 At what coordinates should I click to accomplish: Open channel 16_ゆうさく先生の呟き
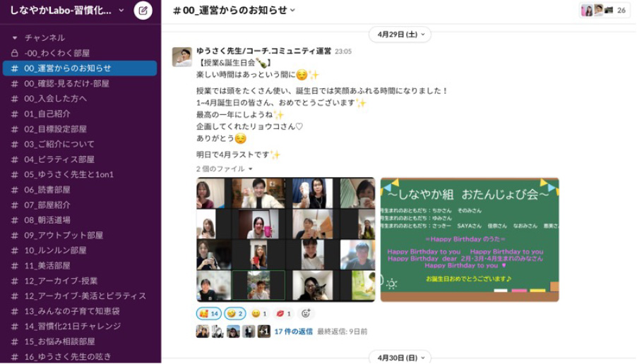click(80, 357)
